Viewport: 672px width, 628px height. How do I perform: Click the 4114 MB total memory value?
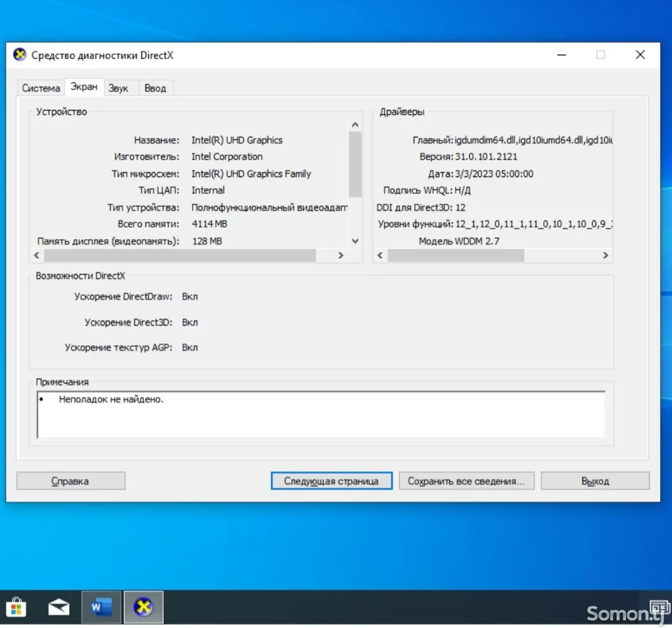[x=209, y=224]
